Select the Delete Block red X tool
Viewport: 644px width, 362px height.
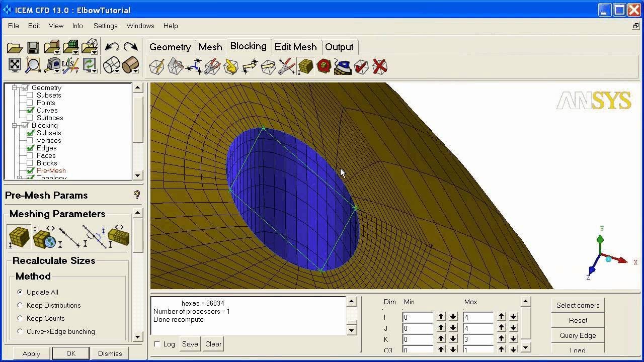point(380,66)
